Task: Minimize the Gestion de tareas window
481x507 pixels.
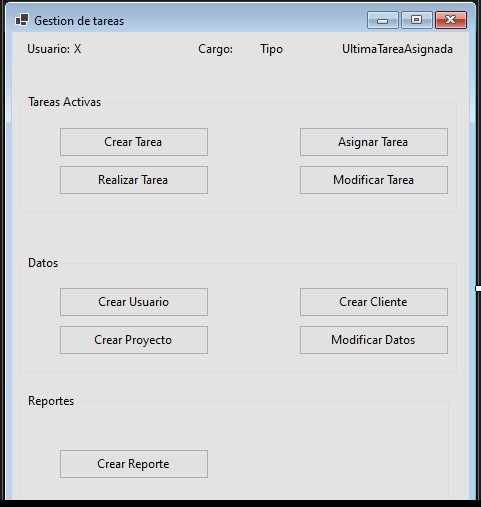Action: pyautogui.click(x=383, y=20)
